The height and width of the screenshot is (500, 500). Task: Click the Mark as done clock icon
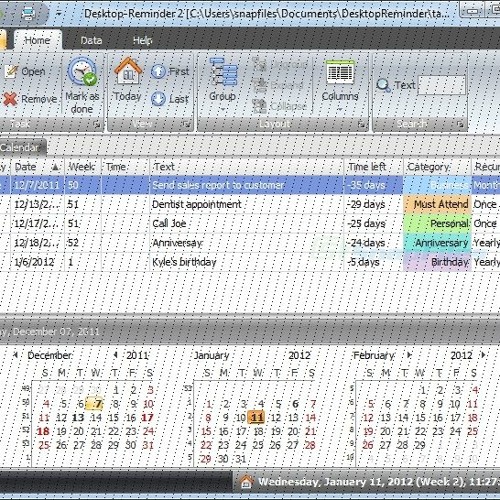82,71
